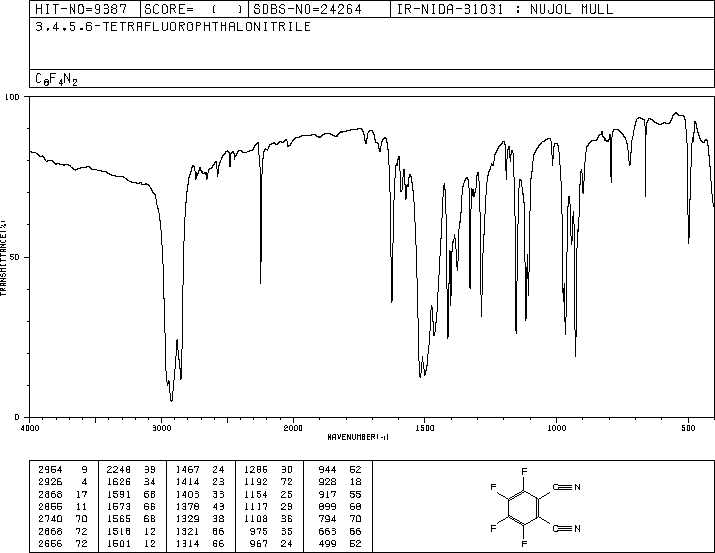Click the 2926 entry in the peak table

(x=50, y=481)
